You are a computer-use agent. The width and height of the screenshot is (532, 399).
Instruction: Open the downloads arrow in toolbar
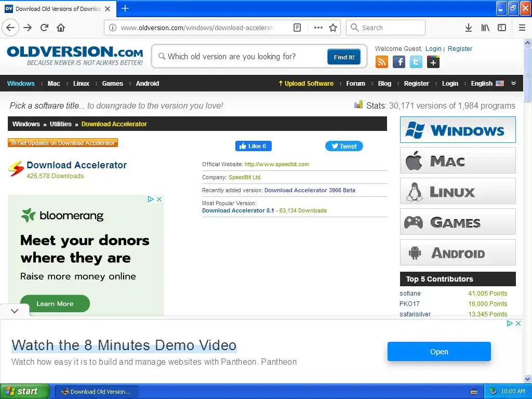pyautogui.click(x=468, y=28)
